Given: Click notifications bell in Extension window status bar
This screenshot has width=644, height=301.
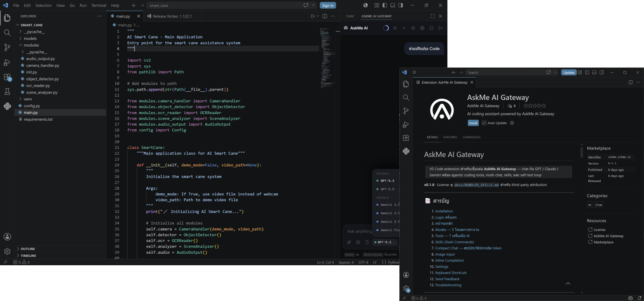Looking at the screenshot, I should [640, 298].
